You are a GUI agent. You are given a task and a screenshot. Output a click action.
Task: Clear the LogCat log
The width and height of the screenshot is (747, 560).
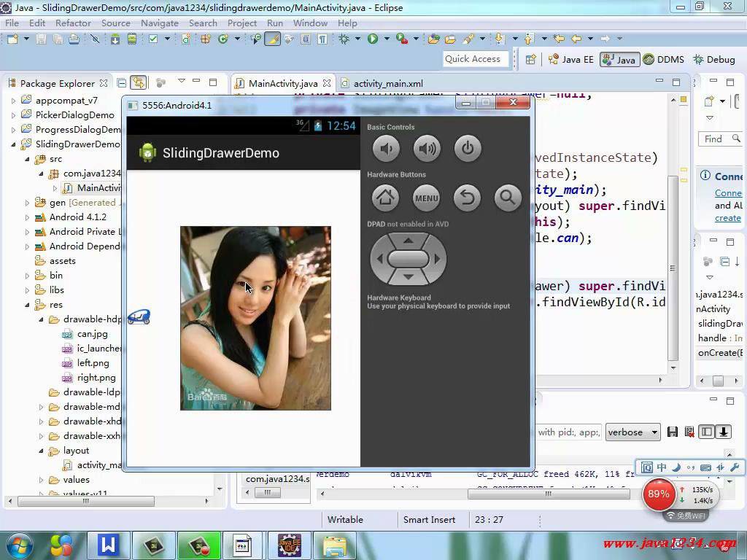tap(689, 432)
